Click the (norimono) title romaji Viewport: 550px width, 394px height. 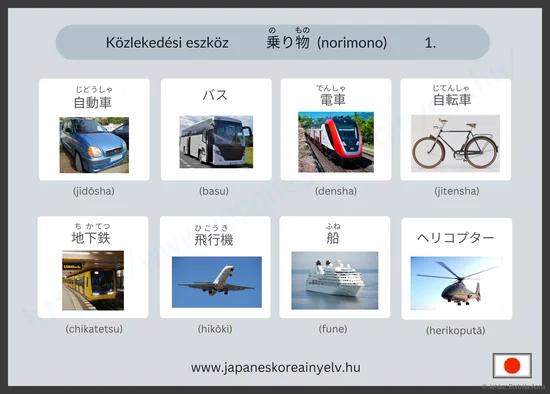352,43
